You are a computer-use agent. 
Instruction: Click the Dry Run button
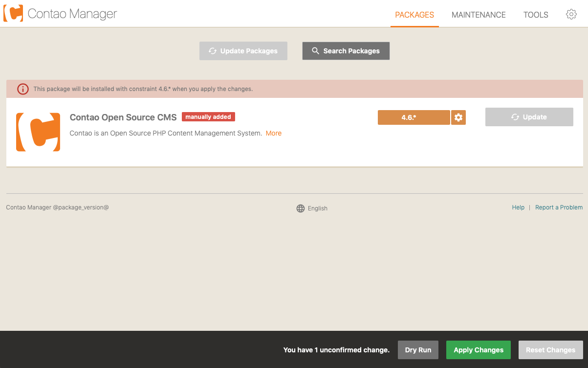click(418, 350)
